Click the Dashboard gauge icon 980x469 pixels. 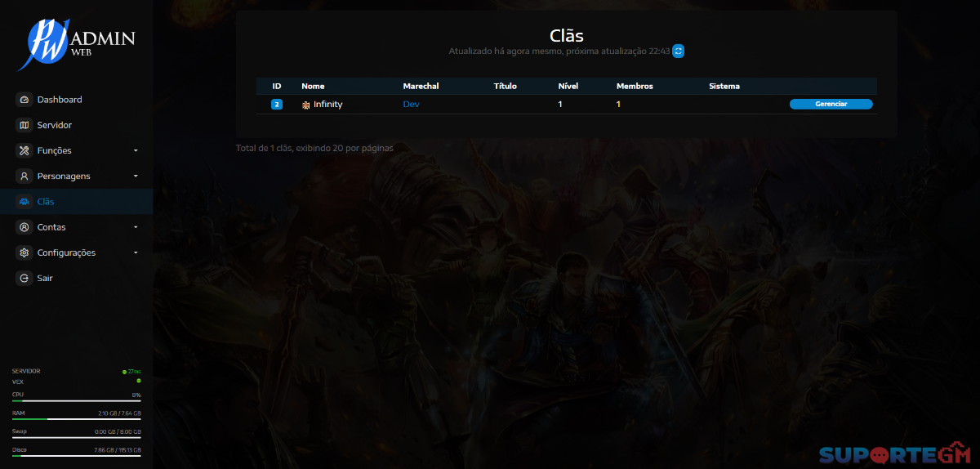pyautogui.click(x=24, y=100)
